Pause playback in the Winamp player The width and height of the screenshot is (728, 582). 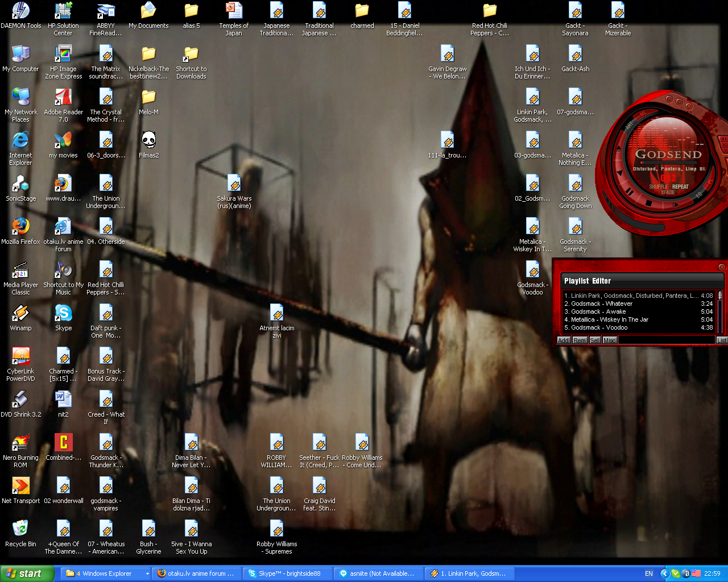[630, 192]
